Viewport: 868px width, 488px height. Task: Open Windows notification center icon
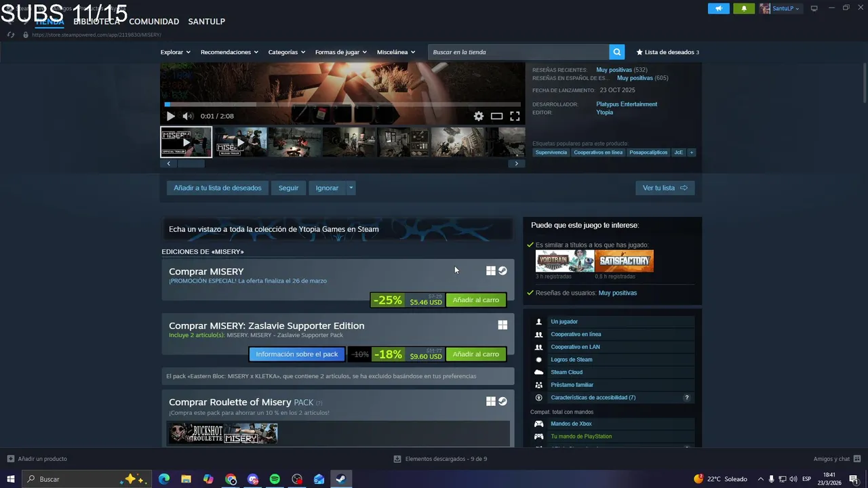click(x=854, y=479)
